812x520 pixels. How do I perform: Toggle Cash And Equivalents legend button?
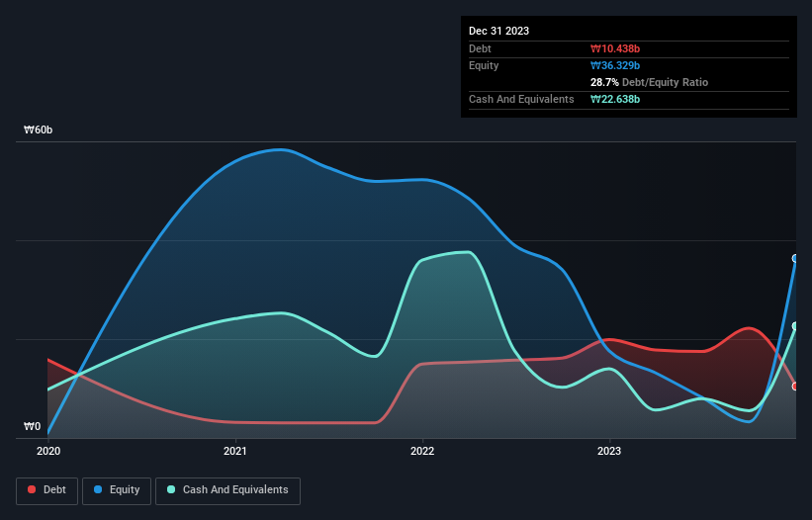(x=227, y=490)
